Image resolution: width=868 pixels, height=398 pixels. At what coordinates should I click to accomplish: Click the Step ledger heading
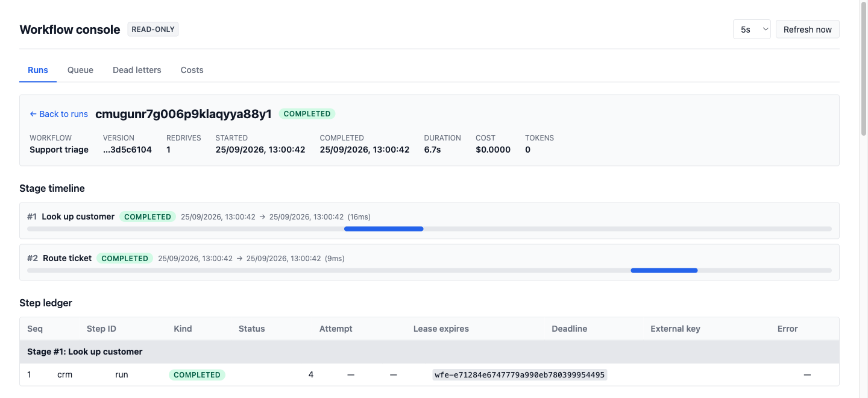click(46, 303)
